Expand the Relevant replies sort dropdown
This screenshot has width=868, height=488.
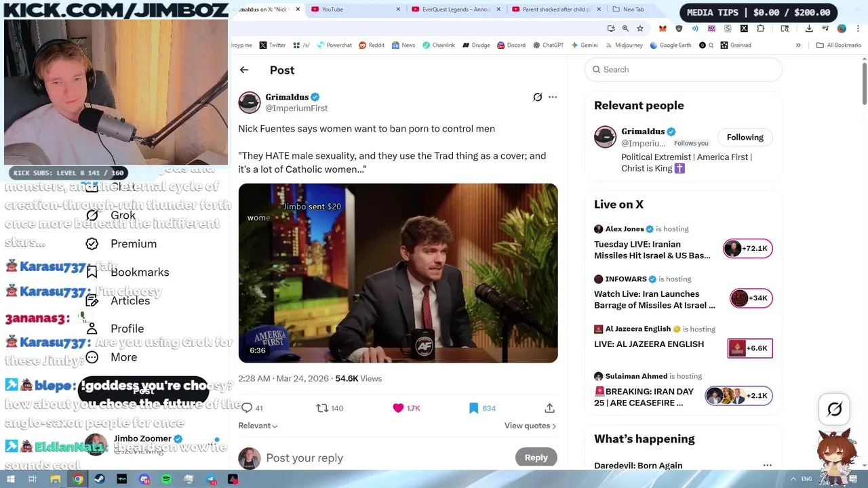258,426
